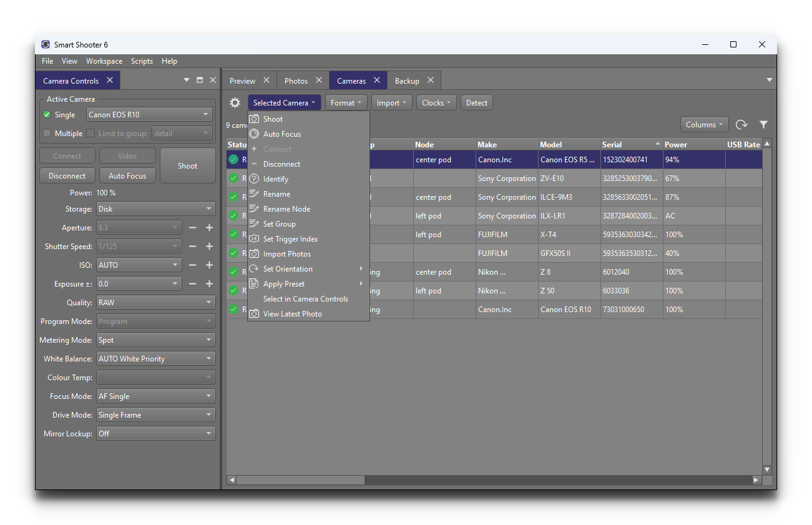Viewport: 812px width, 525px height.
Task: Open the Scripts menu
Action: (x=142, y=61)
